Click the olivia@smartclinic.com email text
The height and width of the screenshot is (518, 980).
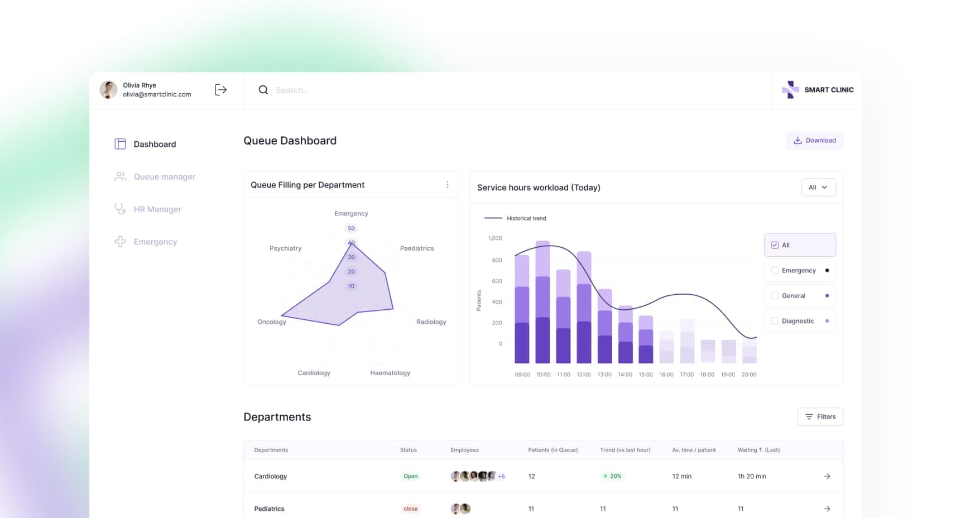(x=157, y=94)
